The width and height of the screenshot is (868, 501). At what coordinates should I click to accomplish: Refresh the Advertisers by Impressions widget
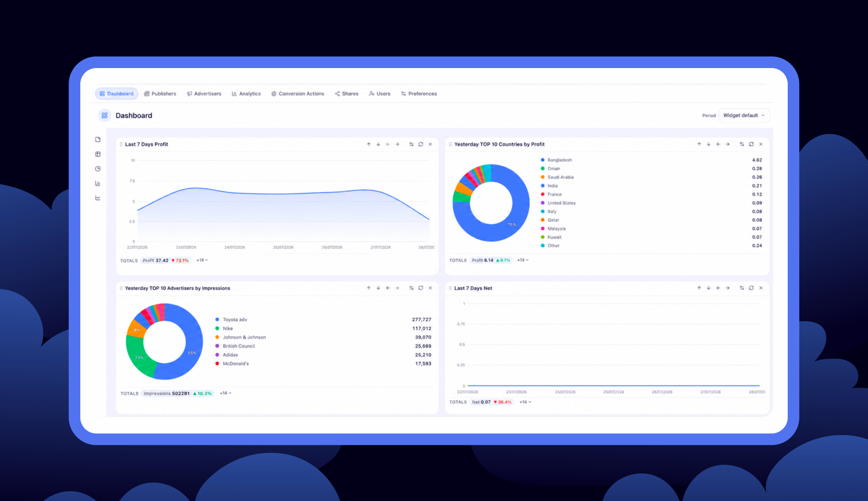421,288
